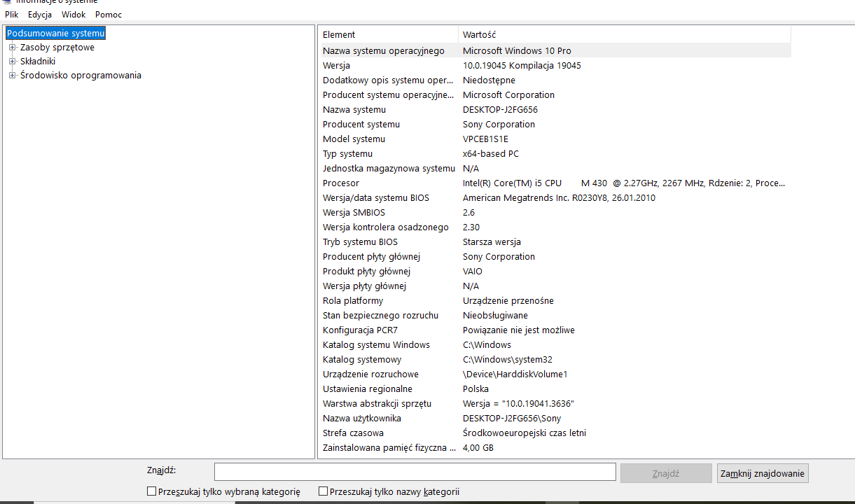Enable Przeszukaj tylko nazwy kategorii checkbox

point(323,491)
